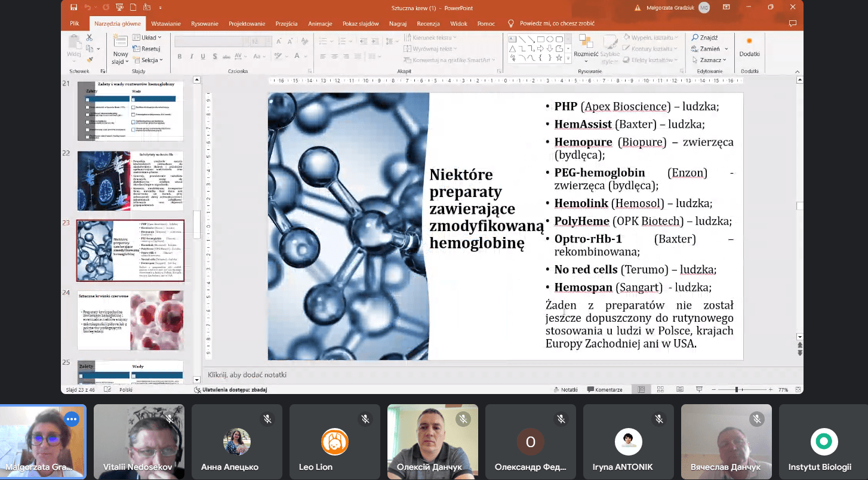Open the Wklej paste dropdown arrow
868x480 pixels.
click(73, 61)
